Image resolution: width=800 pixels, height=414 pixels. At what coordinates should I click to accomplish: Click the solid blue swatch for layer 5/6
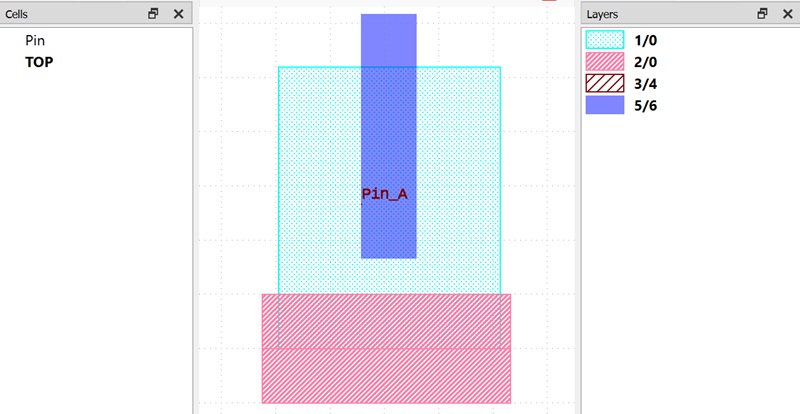pos(605,105)
